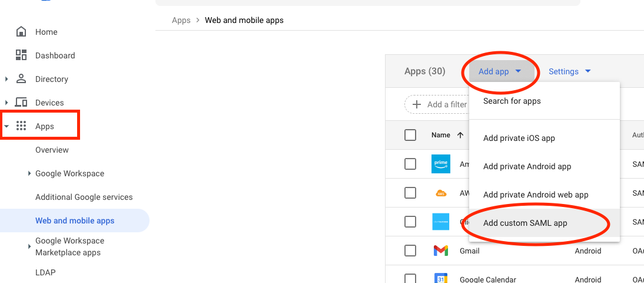Screen dimensions: 644x283
Task: Select Web and mobile apps in sidebar
Action: (75, 221)
